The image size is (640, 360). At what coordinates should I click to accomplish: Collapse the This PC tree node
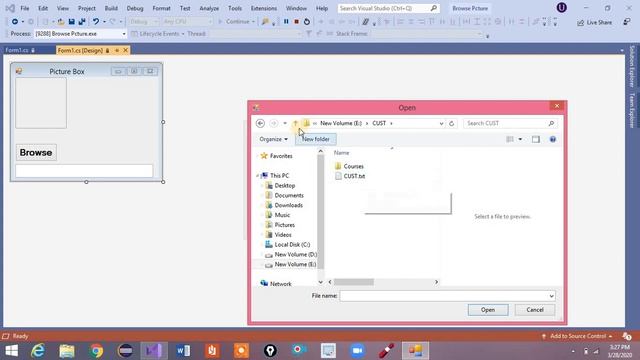pyautogui.click(x=258, y=176)
